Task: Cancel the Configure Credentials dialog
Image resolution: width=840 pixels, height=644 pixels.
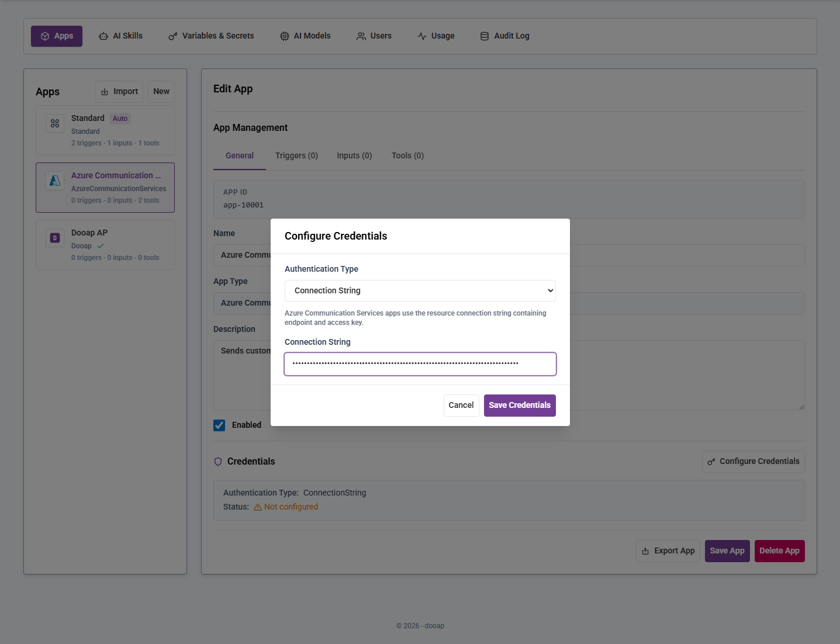Action: tap(461, 406)
